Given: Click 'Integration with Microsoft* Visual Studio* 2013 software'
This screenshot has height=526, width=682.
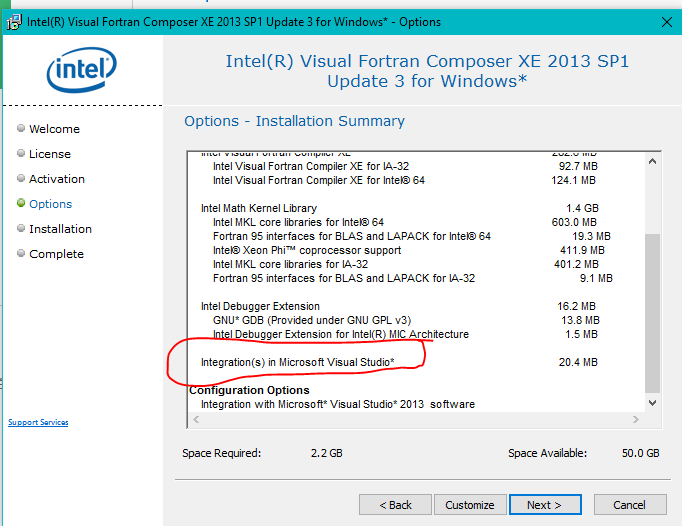Looking at the screenshot, I should tap(338, 404).
